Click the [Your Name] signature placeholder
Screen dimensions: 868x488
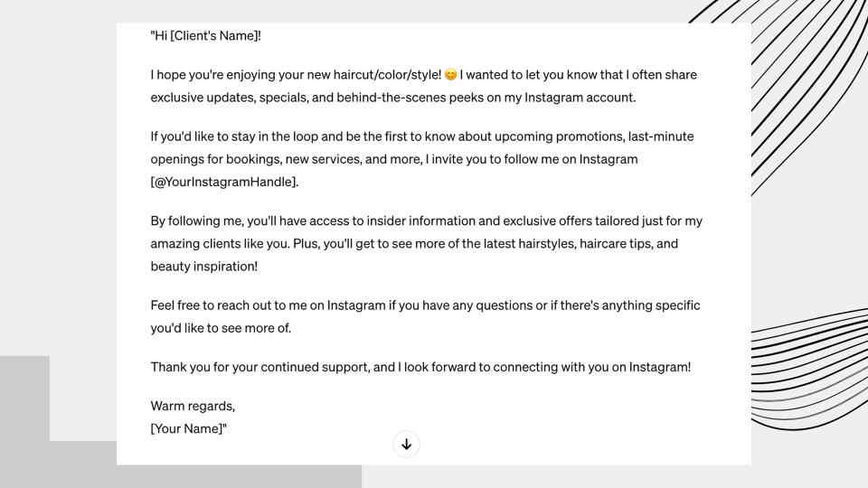coord(187,428)
